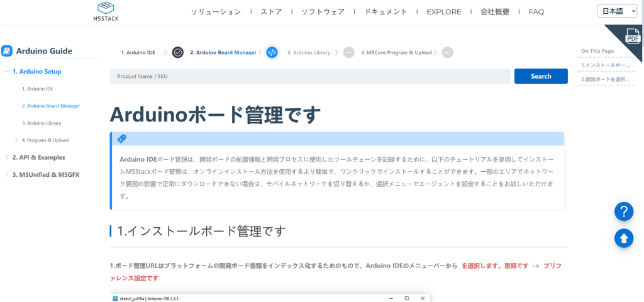Screen dimensions: 644x302
Task: Select 2. Arduino Board Manager breadcrumb step
Action: click(223, 53)
